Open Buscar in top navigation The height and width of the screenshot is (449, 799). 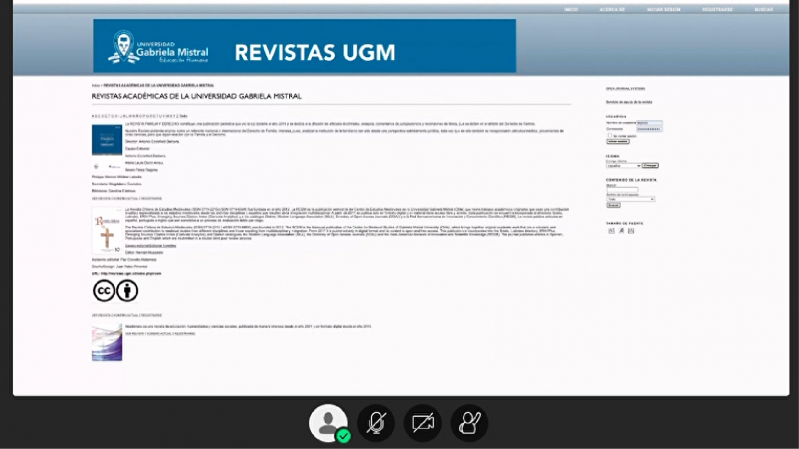pos(763,10)
